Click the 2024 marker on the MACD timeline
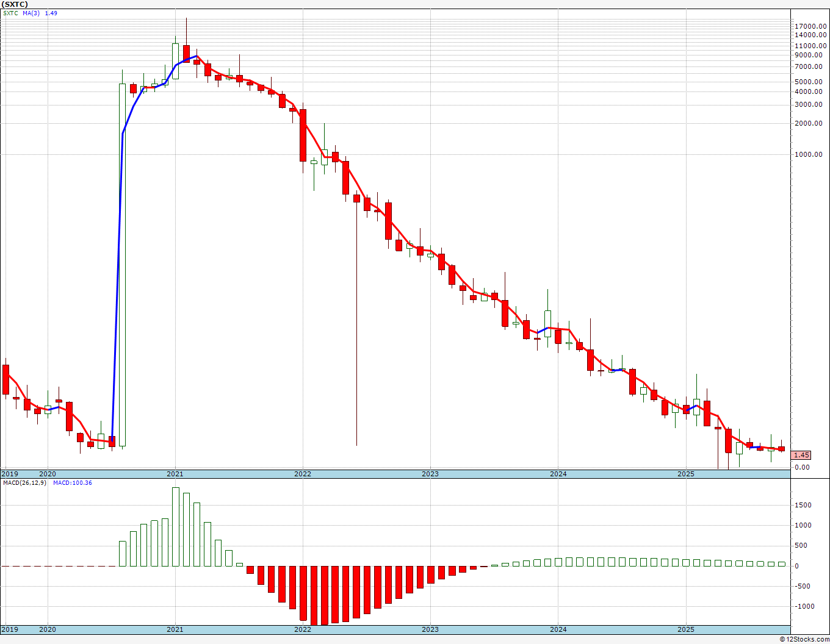 [558, 629]
